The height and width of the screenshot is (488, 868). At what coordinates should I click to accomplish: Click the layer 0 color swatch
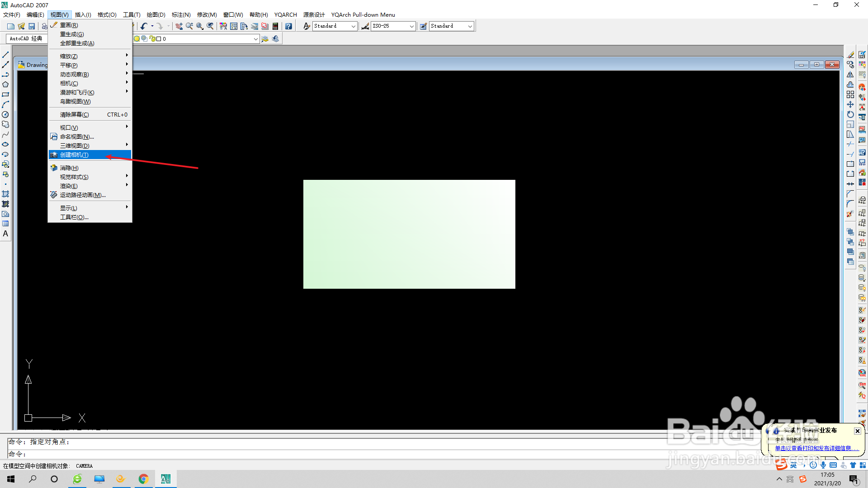159,39
